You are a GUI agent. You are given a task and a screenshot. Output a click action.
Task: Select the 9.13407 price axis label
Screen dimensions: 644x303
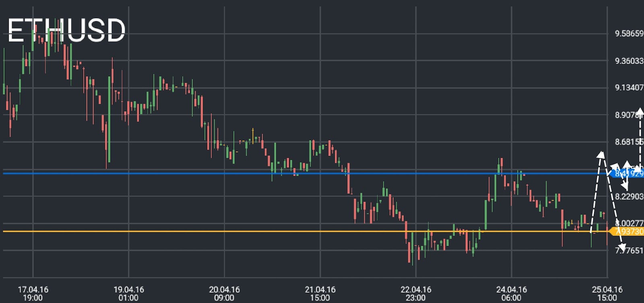click(629, 88)
